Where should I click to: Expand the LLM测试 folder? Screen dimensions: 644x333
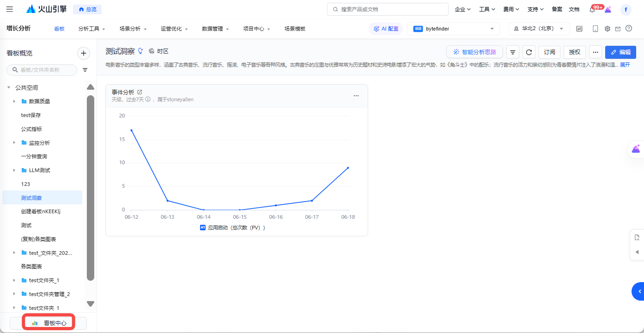[14, 170]
